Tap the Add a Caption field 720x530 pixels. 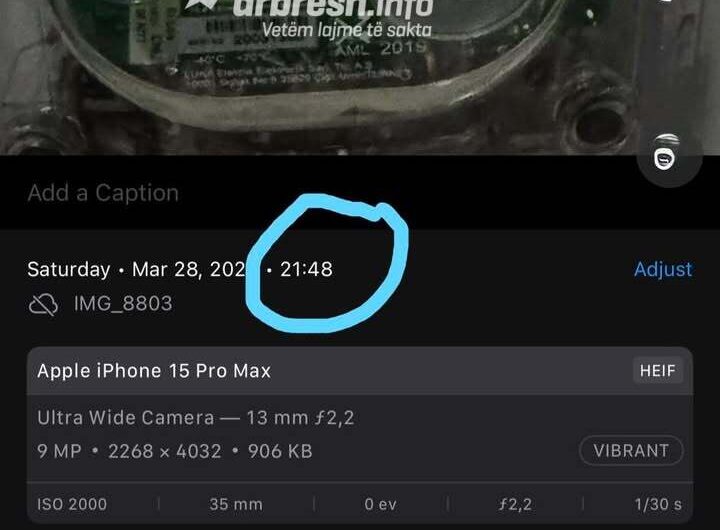tap(103, 192)
